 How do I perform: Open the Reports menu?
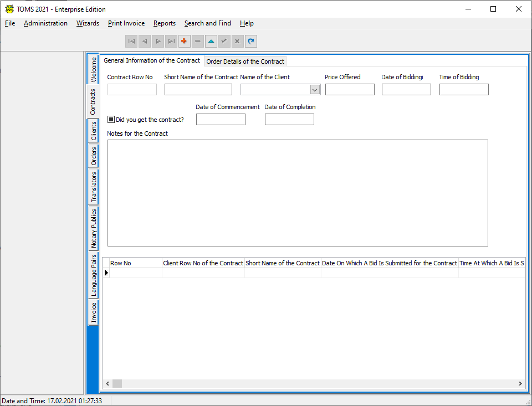pos(164,23)
